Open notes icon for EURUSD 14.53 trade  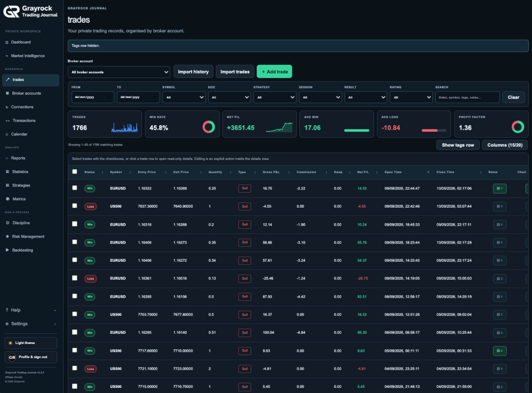coord(500,189)
